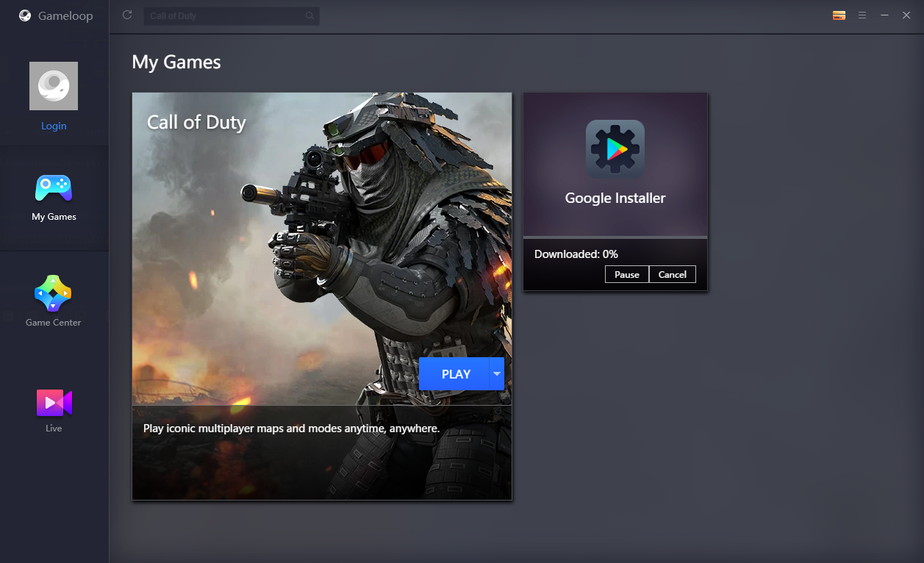Click the Call of Duty game banner
The image size is (924, 563).
point(322,296)
